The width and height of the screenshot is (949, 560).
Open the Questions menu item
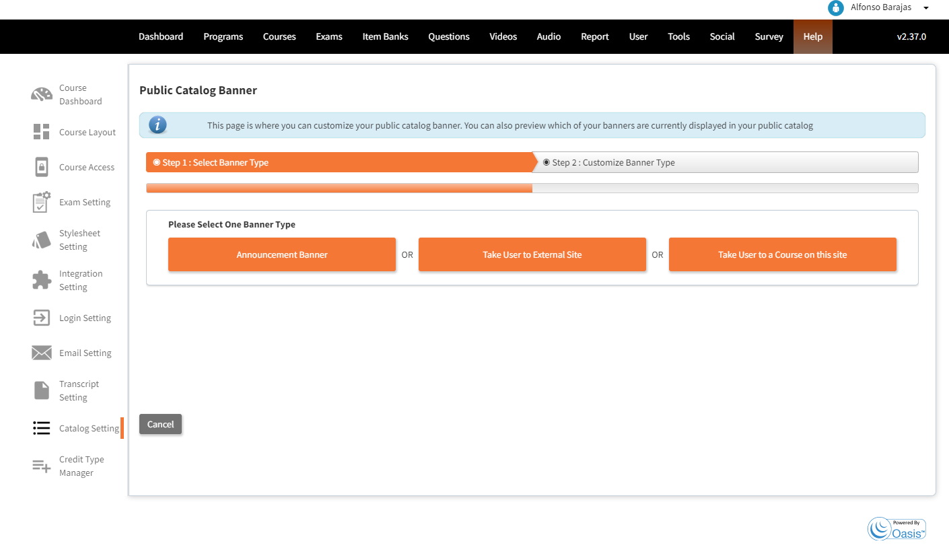click(x=448, y=36)
